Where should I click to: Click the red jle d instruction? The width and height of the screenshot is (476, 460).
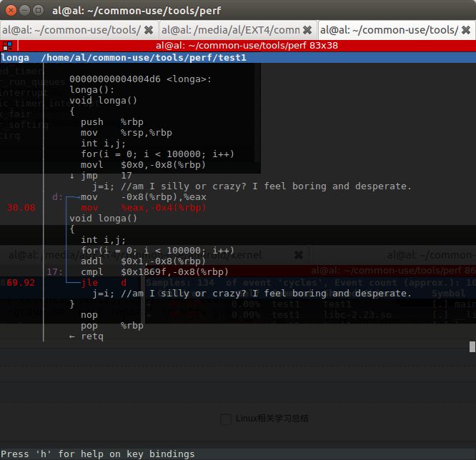(104, 282)
